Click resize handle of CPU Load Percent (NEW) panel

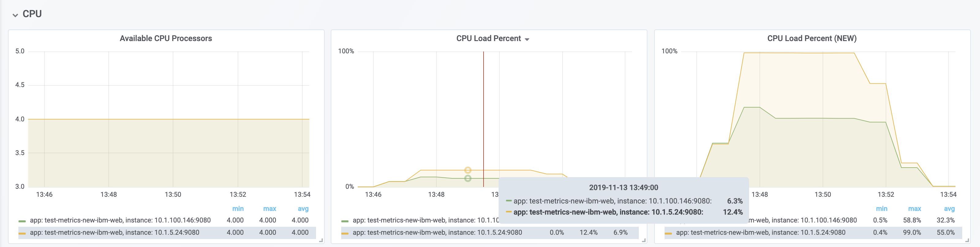[967, 240]
